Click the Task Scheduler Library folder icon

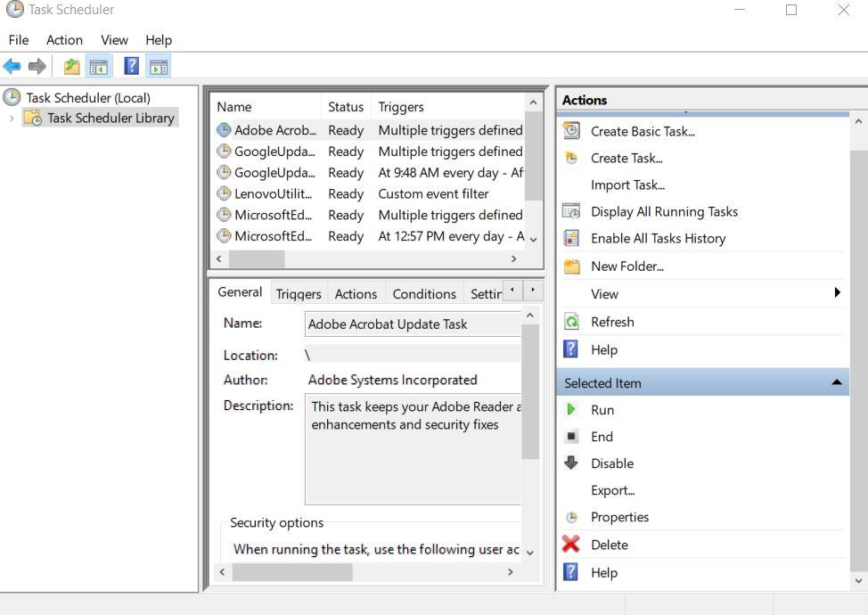click(33, 118)
